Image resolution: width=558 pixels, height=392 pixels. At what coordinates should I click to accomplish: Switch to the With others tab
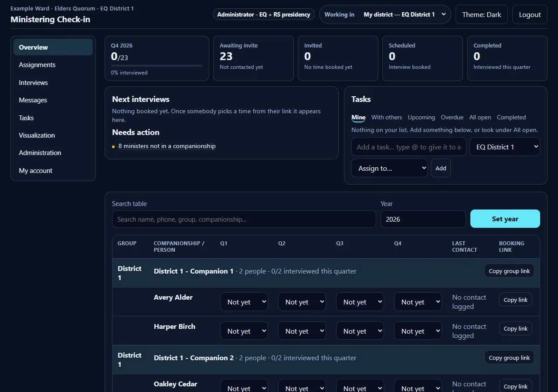387,117
